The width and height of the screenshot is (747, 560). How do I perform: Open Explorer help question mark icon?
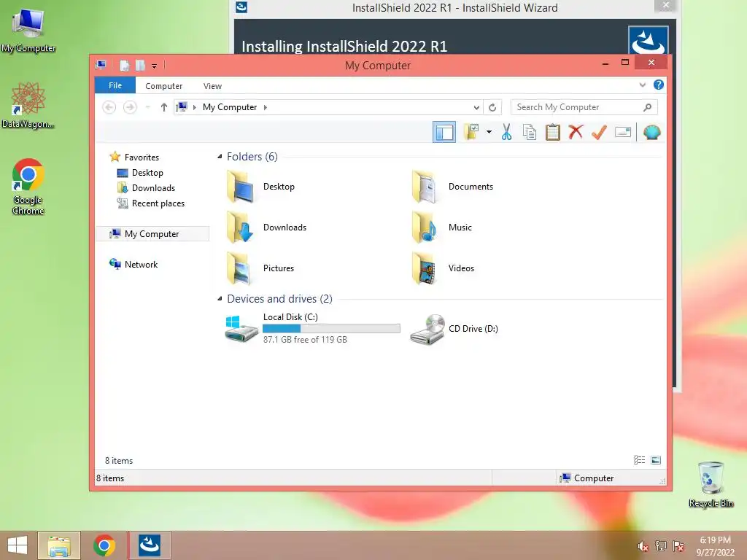coord(659,85)
